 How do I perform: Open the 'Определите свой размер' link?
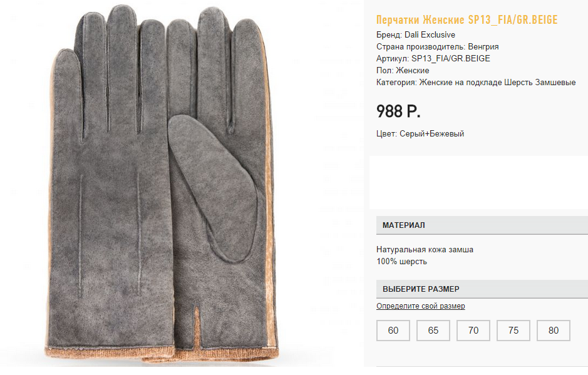(x=421, y=306)
